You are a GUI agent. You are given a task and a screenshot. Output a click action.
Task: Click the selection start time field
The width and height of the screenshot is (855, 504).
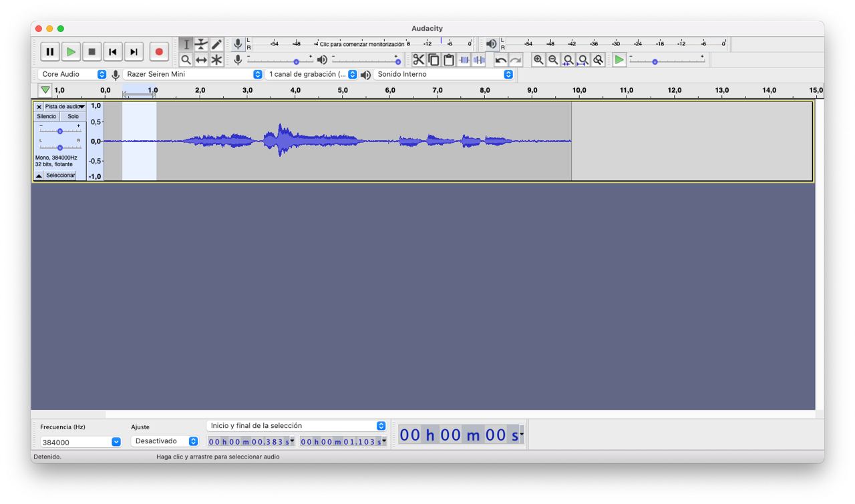pos(251,442)
